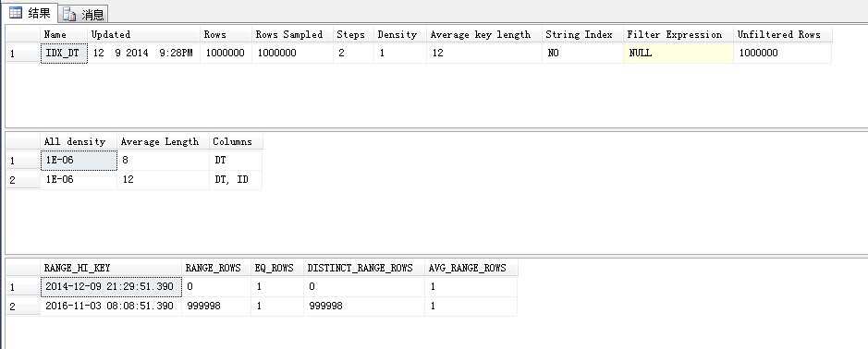868x349 pixels.
Task: Click the Unfiltered Rows column header
Action: point(783,34)
